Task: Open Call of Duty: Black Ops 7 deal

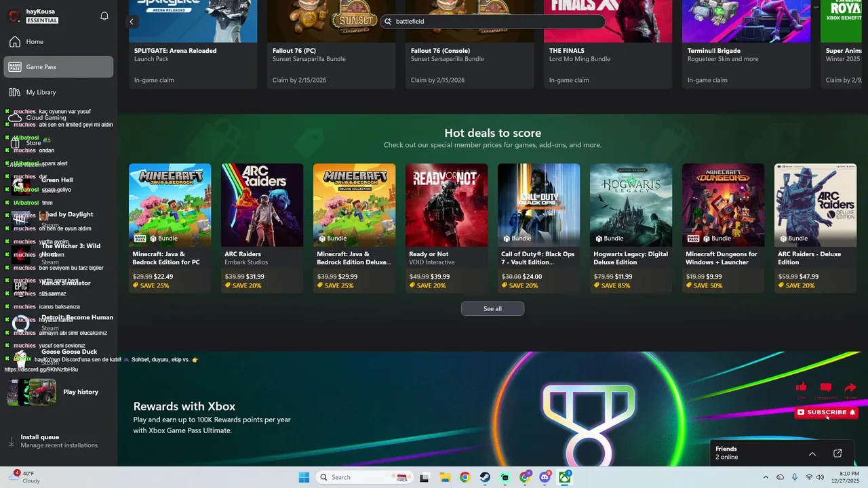Action: coord(539,228)
